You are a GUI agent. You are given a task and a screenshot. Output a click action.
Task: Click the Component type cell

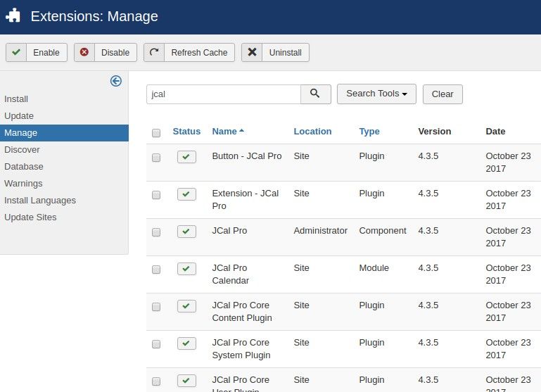[x=383, y=231]
